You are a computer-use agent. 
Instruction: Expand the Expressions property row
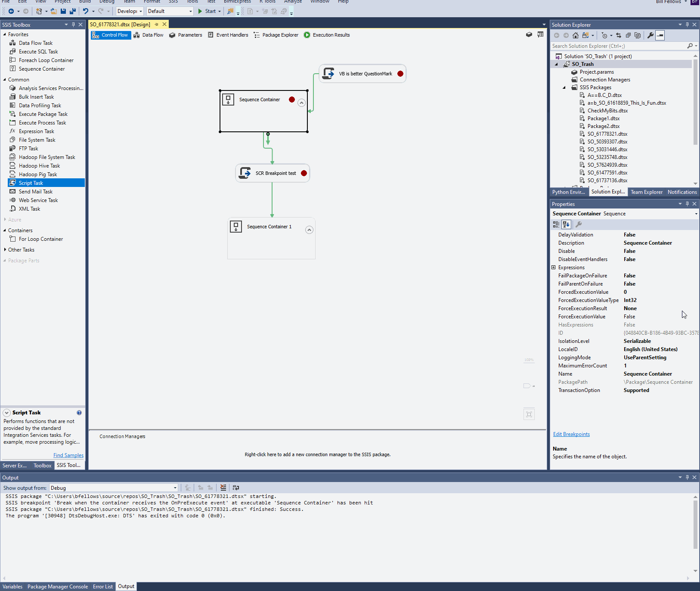(x=554, y=267)
